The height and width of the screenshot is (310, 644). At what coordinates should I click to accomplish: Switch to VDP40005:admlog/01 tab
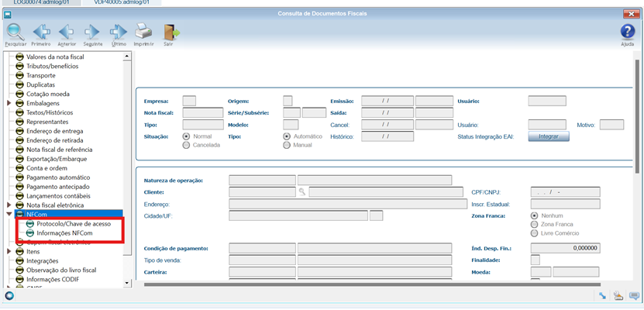click(x=122, y=2)
